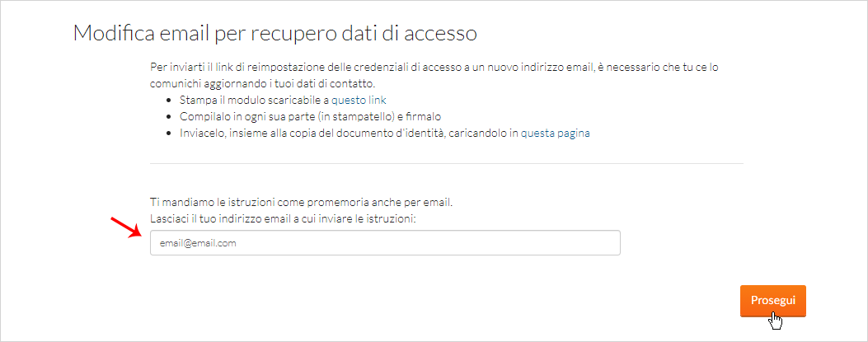Select the text "Stampa il modulo scaricabile a"
This screenshot has width=868, height=342.
(254, 101)
